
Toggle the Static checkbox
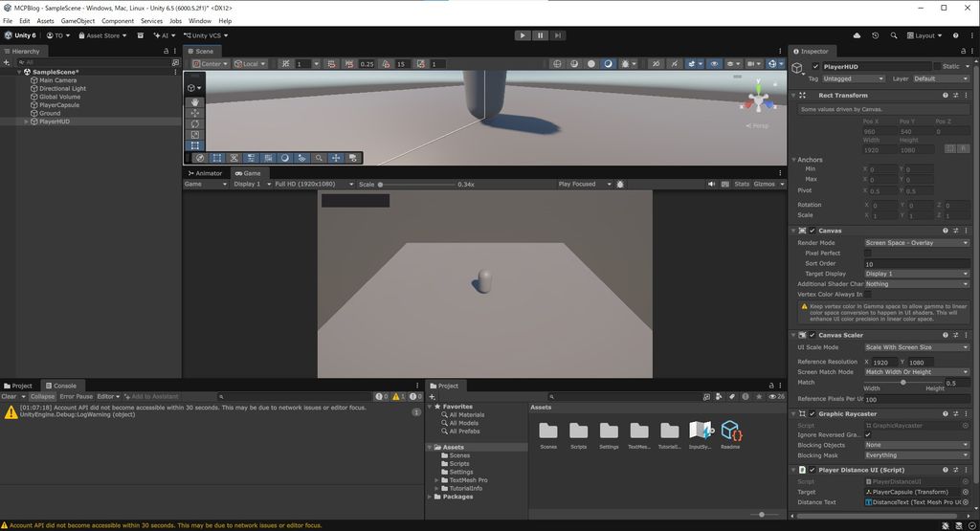(937, 66)
